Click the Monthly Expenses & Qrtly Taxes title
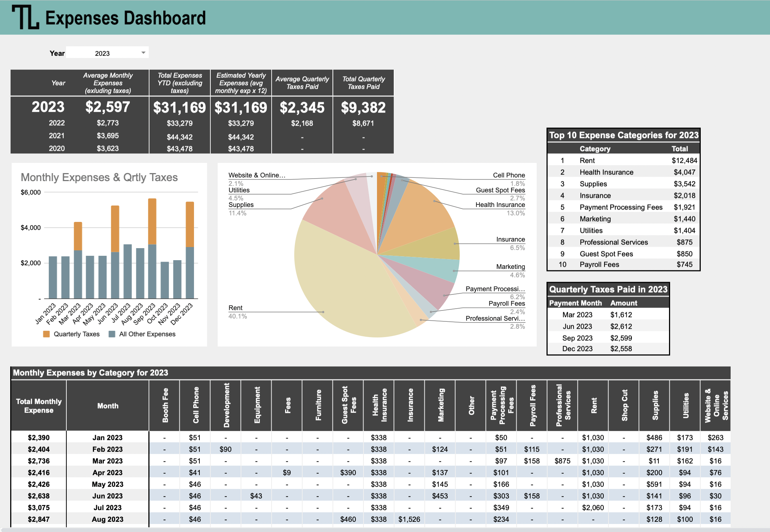This screenshot has width=770, height=532. (99, 177)
